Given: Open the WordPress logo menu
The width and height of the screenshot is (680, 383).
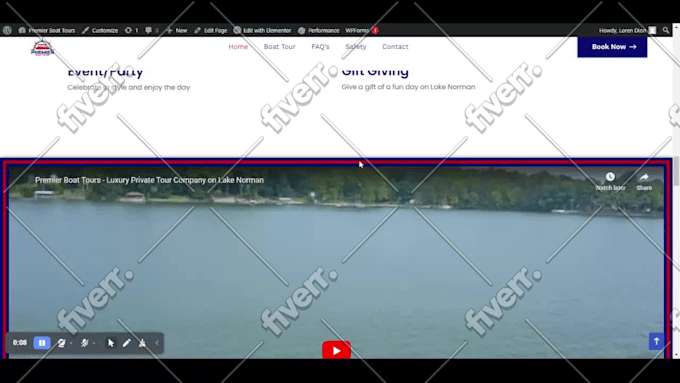Looking at the screenshot, I should click(x=7, y=30).
